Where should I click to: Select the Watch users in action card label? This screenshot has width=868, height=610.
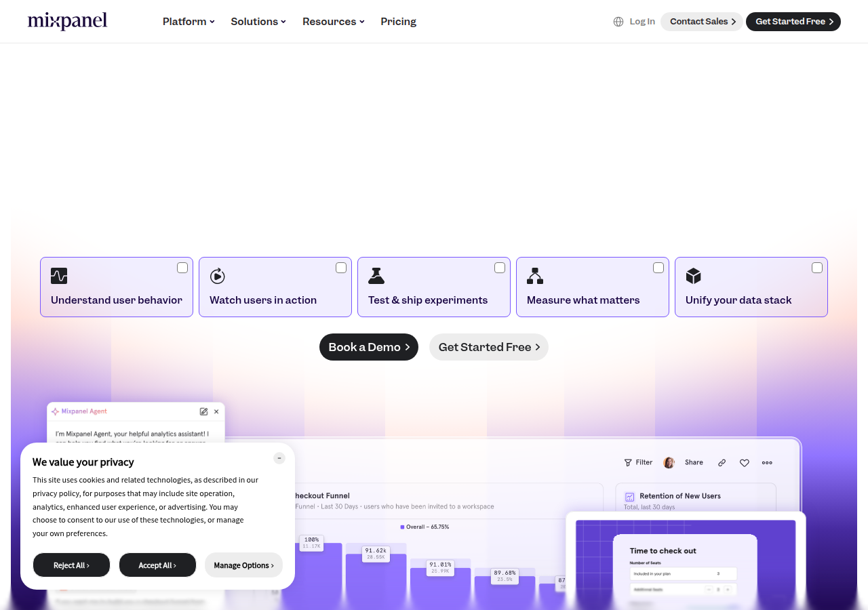click(263, 300)
